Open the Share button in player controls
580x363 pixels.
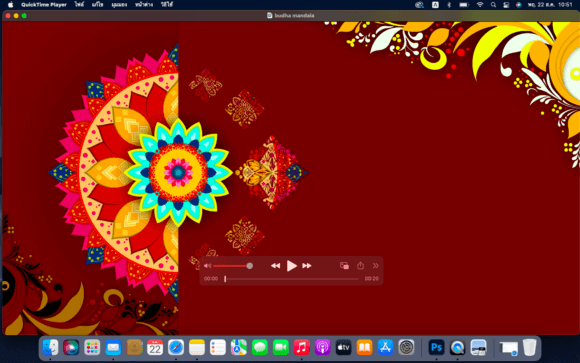point(360,265)
